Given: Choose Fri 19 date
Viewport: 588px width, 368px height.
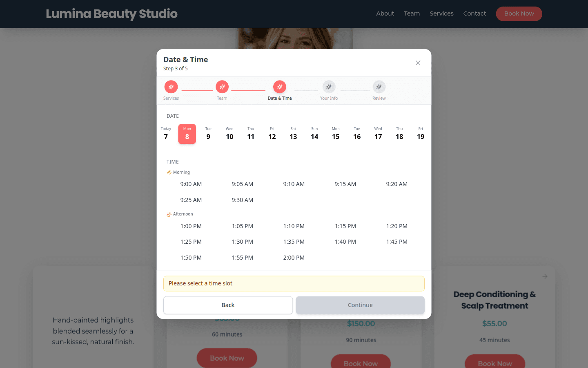Looking at the screenshot, I should click(421, 134).
